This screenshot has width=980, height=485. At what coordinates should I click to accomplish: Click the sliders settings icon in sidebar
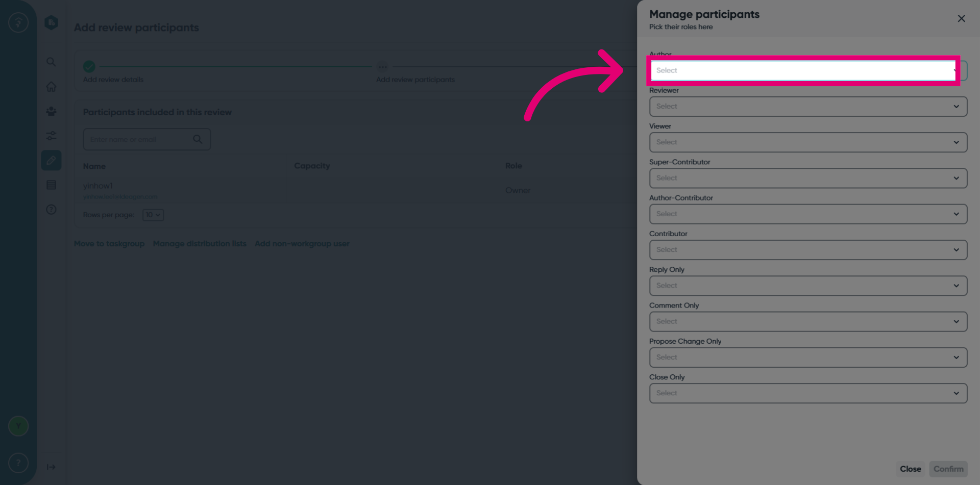tap(51, 136)
